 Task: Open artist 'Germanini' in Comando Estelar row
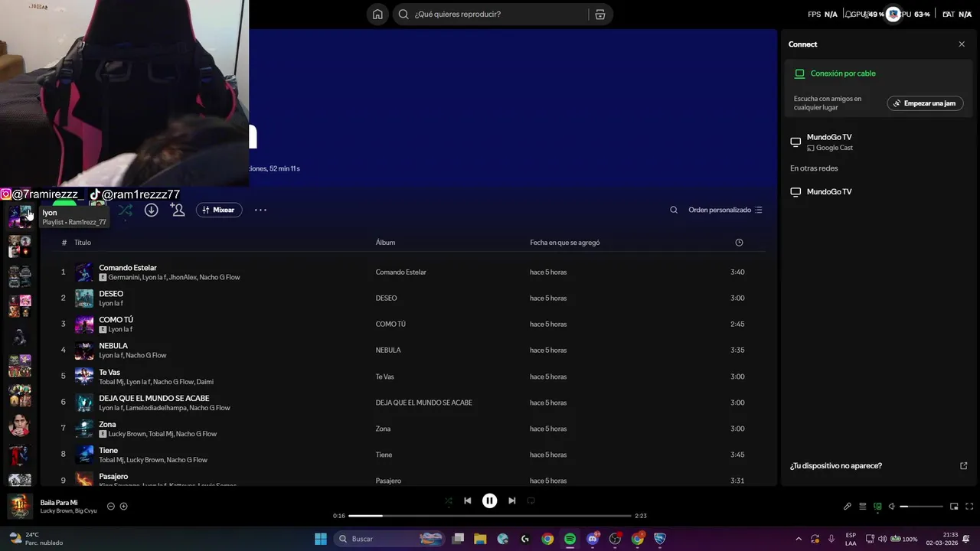pos(124,277)
